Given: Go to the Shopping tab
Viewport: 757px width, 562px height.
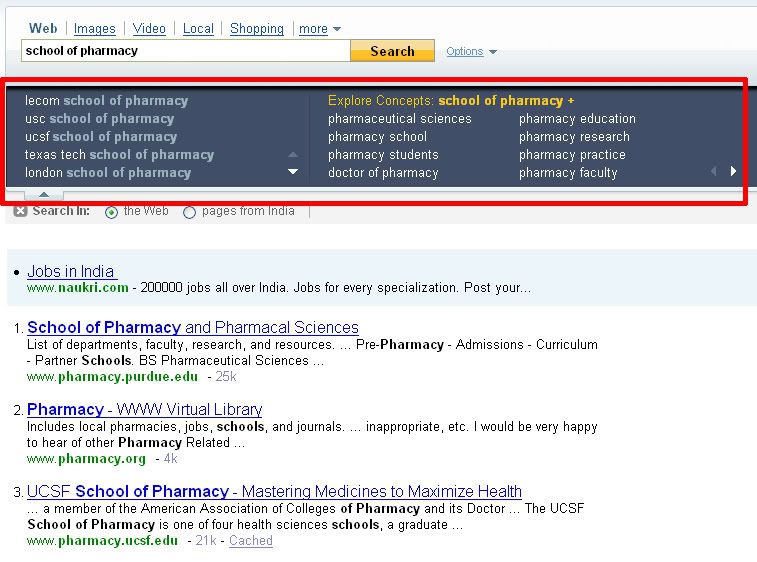Looking at the screenshot, I should (257, 28).
